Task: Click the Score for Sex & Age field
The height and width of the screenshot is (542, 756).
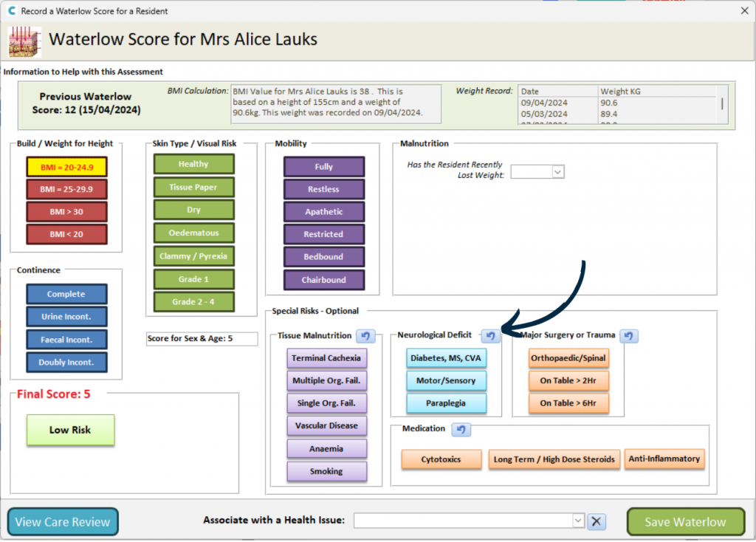Action: tap(202, 338)
